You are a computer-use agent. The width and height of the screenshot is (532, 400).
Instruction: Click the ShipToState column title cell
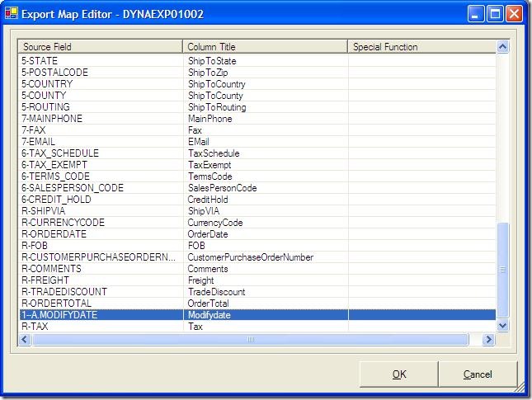pos(266,61)
